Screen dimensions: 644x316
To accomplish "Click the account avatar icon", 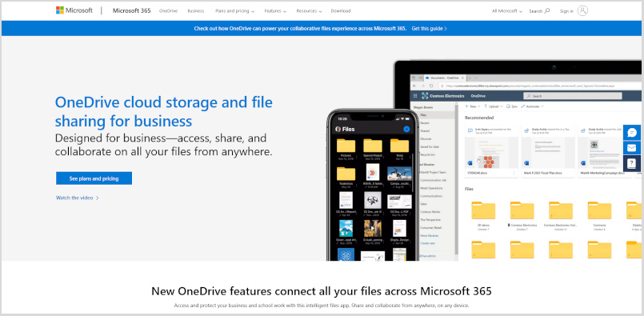I will point(582,11).
